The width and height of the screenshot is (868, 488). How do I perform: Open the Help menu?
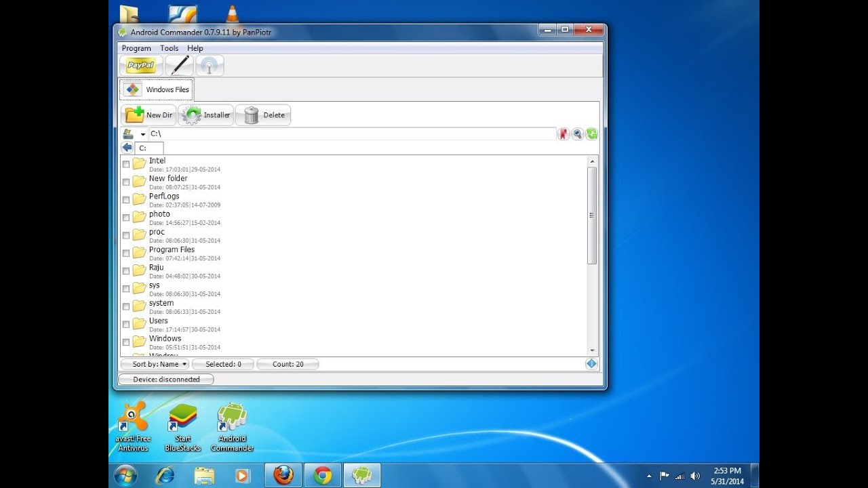coord(195,48)
